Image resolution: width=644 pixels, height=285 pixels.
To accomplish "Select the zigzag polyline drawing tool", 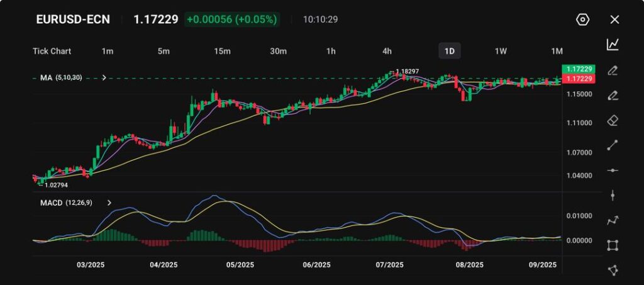I will (x=613, y=220).
